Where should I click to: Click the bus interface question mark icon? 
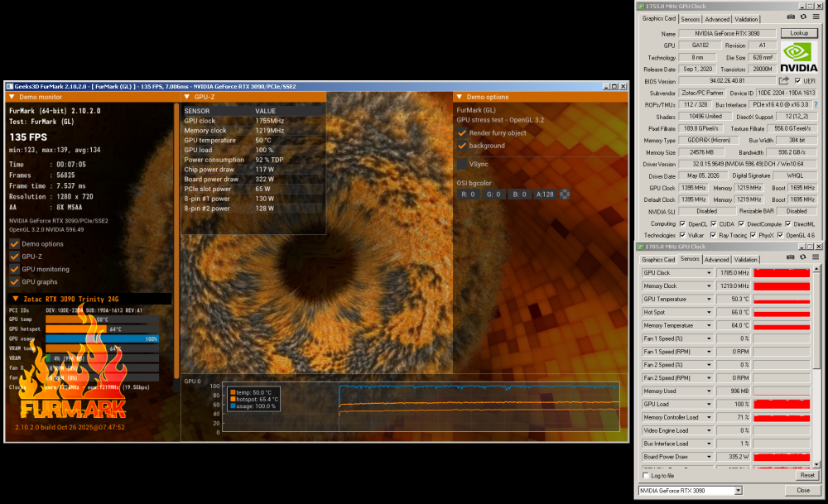pyautogui.click(x=816, y=104)
